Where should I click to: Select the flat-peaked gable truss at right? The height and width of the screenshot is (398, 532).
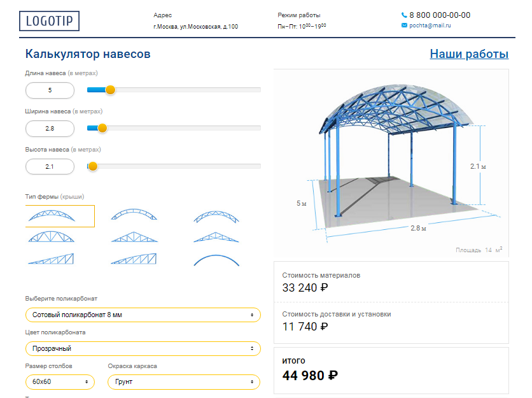click(x=216, y=237)
